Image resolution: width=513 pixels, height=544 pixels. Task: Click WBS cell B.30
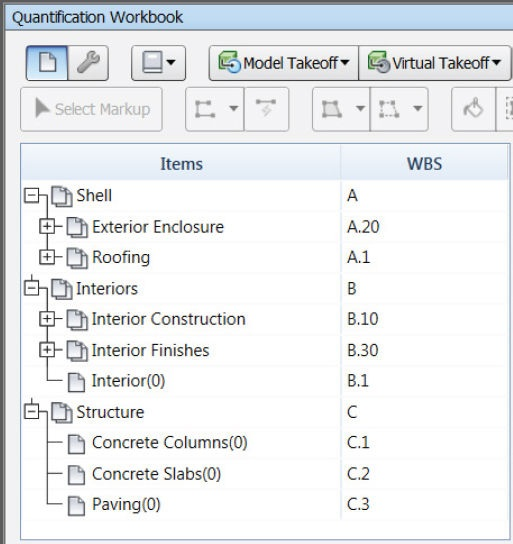(424, 350)
